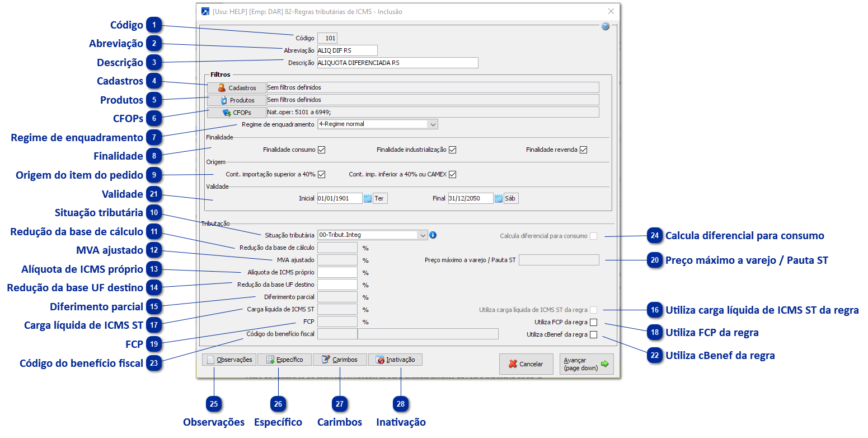Open the calendar picker for Inicial date
Image resolution: width=868 pixels, height=438 pixels.
coord(368,198)
